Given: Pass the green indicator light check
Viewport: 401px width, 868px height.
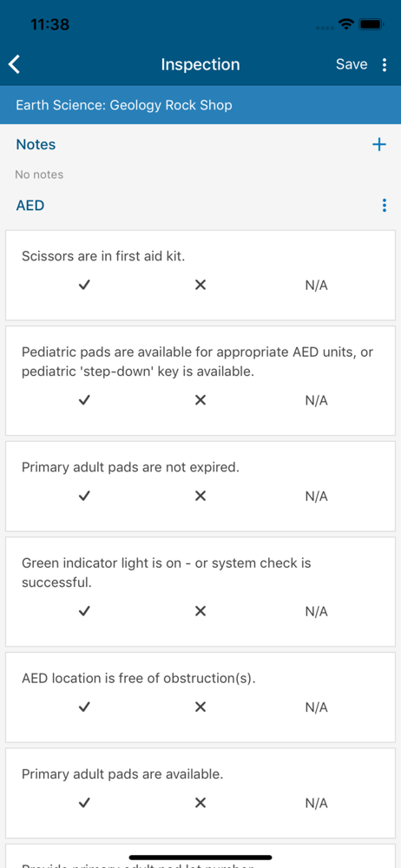Looking at the screenshot, I should point(84,611).
